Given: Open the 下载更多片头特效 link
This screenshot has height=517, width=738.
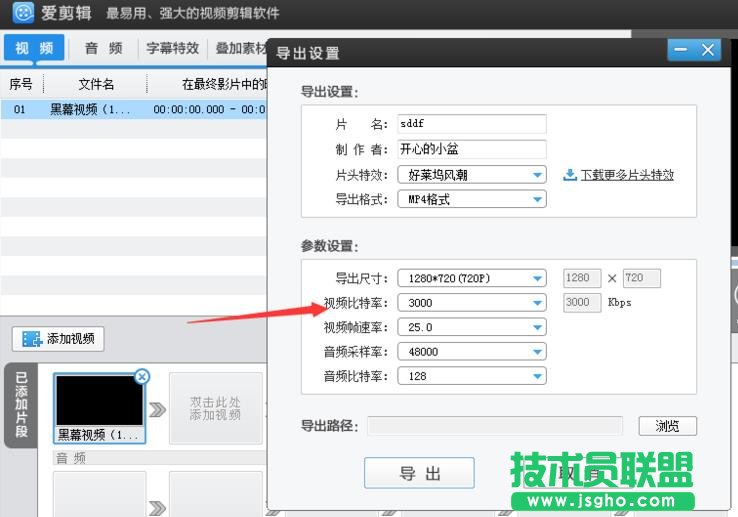Looking at the screenshot, I should [x=627, y=175].
